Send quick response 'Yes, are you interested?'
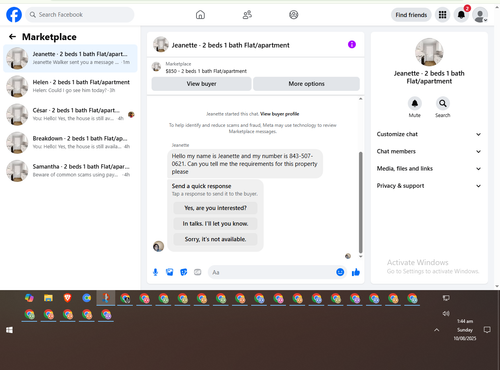 tap(215, 208)
